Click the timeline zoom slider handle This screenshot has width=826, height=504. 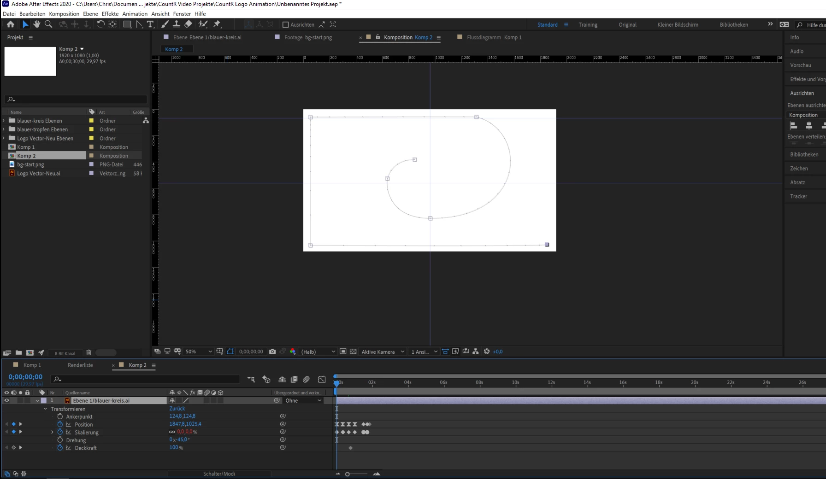(348, 474)
